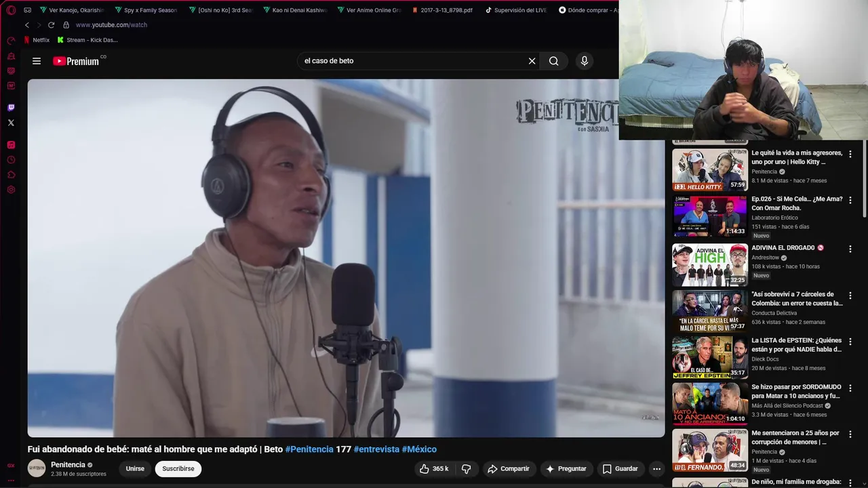This screenshot has height=488, width=868.
Task: Open the Opera menu logo
Action: [x=11, y=10]
